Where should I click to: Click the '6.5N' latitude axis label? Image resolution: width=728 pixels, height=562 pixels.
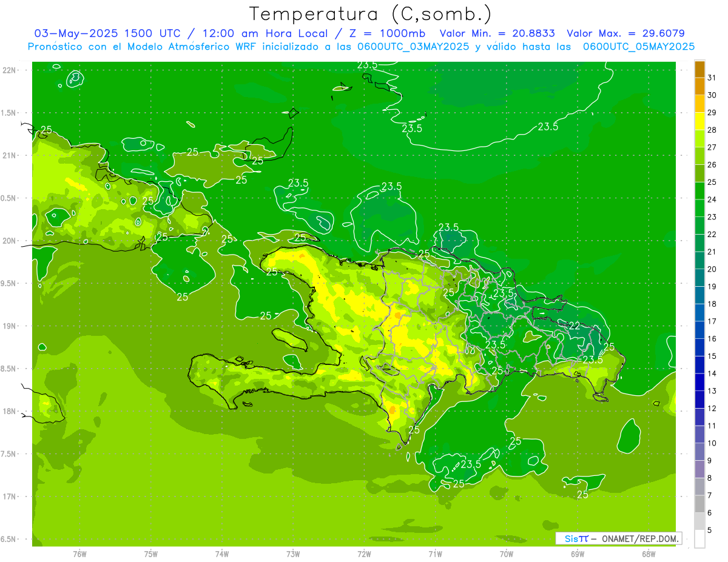point(9,539)
